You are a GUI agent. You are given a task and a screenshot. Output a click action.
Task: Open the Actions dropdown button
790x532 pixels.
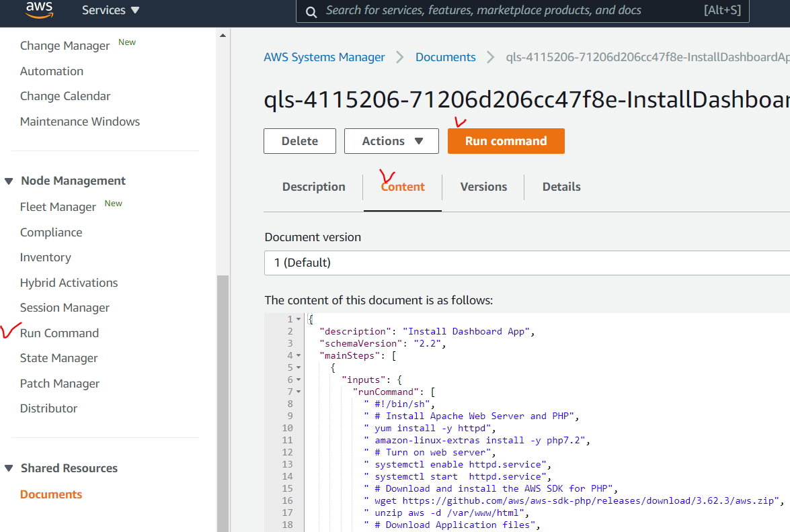(391, 141)
